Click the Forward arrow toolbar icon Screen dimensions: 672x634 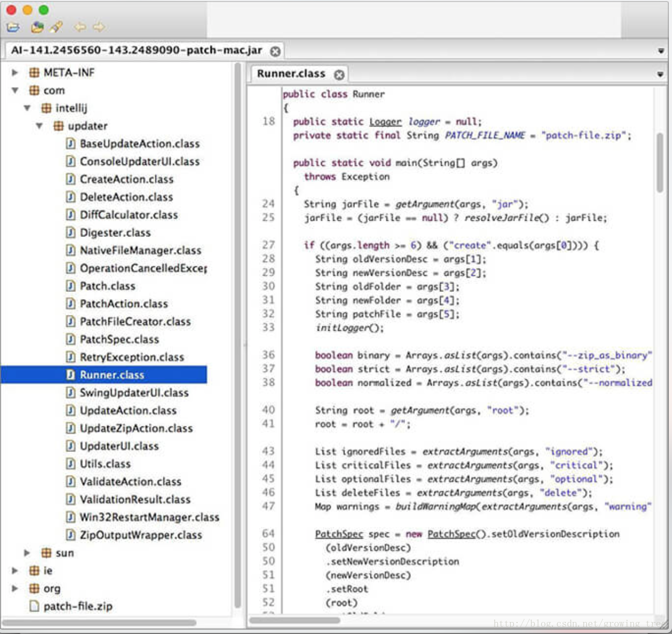pos(99,27)
